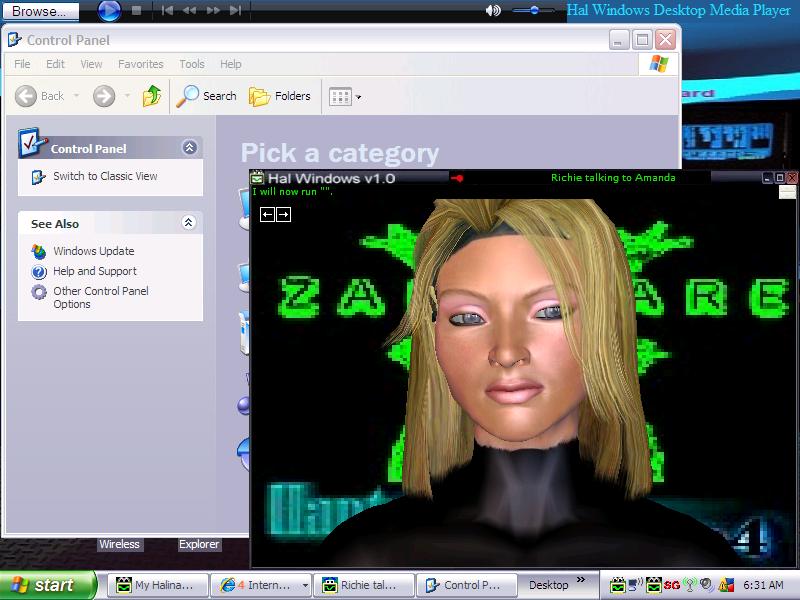Viewport: 800px width, 600px height.
Task: Open the Tools menu in Control Panel
Action: click(x=192, y=64)
